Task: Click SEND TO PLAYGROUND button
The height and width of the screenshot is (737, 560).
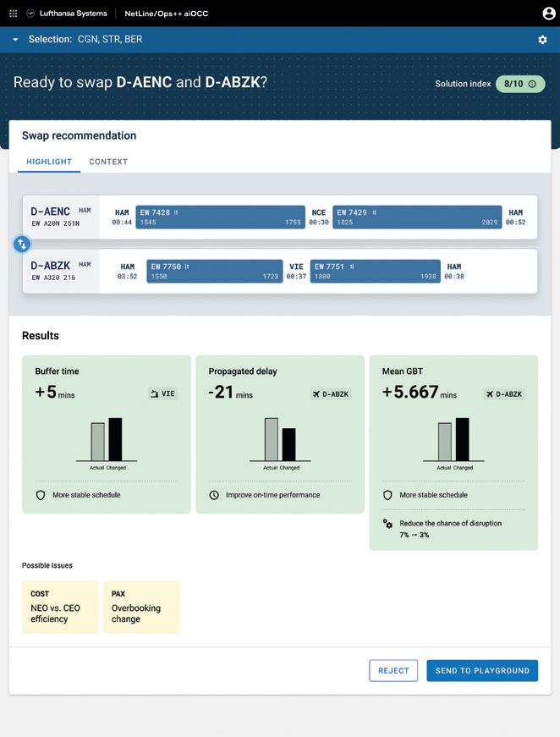Action: (x=482, y=671)
